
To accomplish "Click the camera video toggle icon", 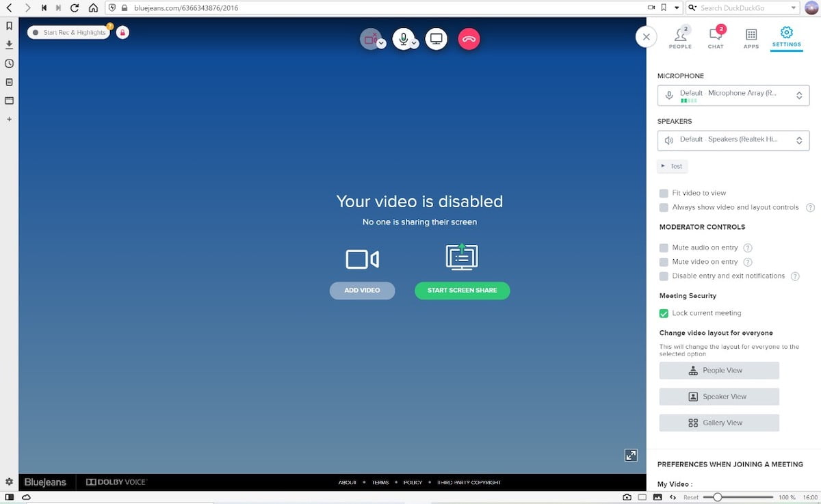I will point(370,39).
